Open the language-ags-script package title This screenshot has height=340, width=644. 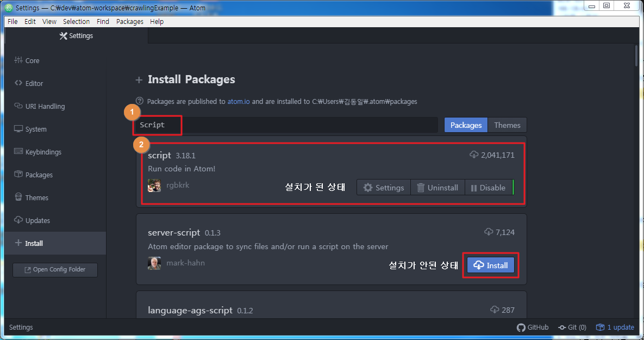click(190, 310)
